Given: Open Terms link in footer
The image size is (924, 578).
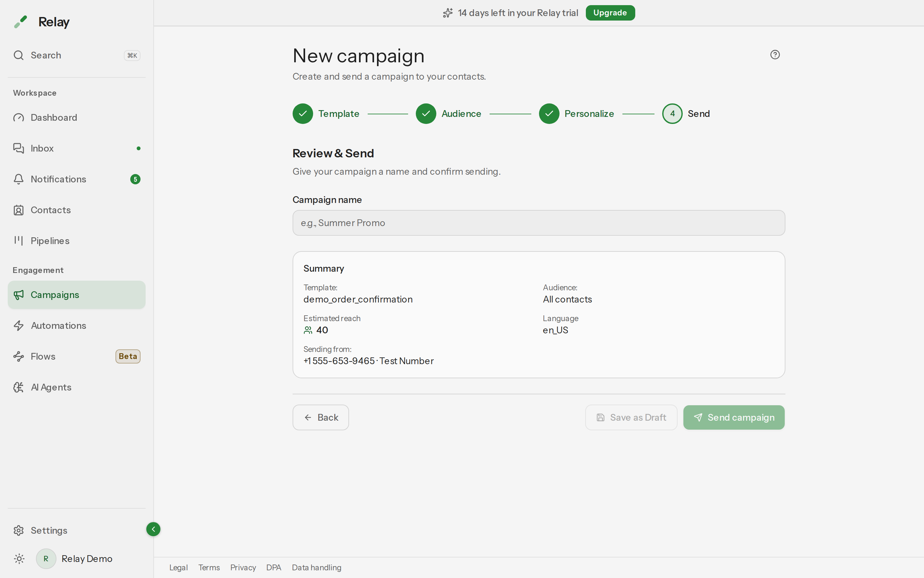Looking at the screenshot, I should coord(209,568).
